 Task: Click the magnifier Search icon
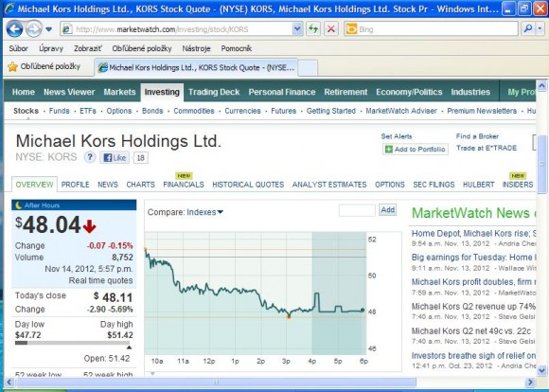coord(528,28)
